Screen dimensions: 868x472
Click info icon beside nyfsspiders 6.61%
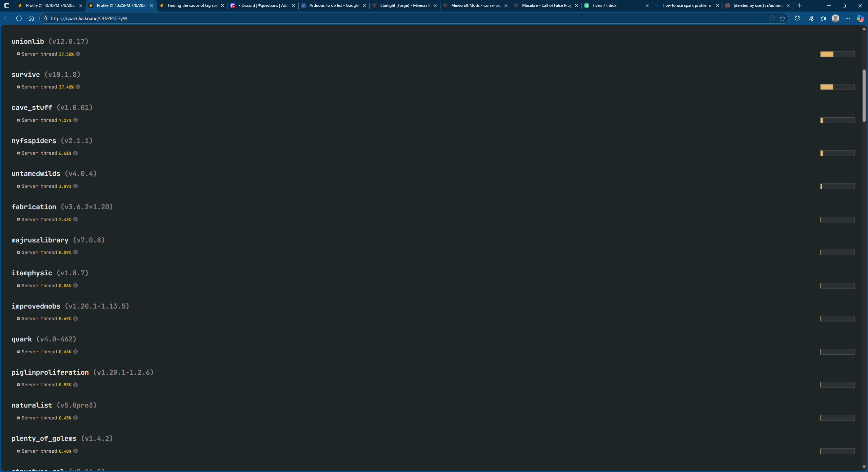[76, 153]
